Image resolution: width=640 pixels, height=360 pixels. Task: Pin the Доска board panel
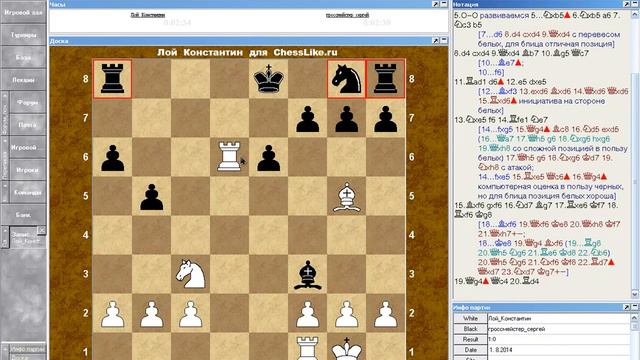436,40
